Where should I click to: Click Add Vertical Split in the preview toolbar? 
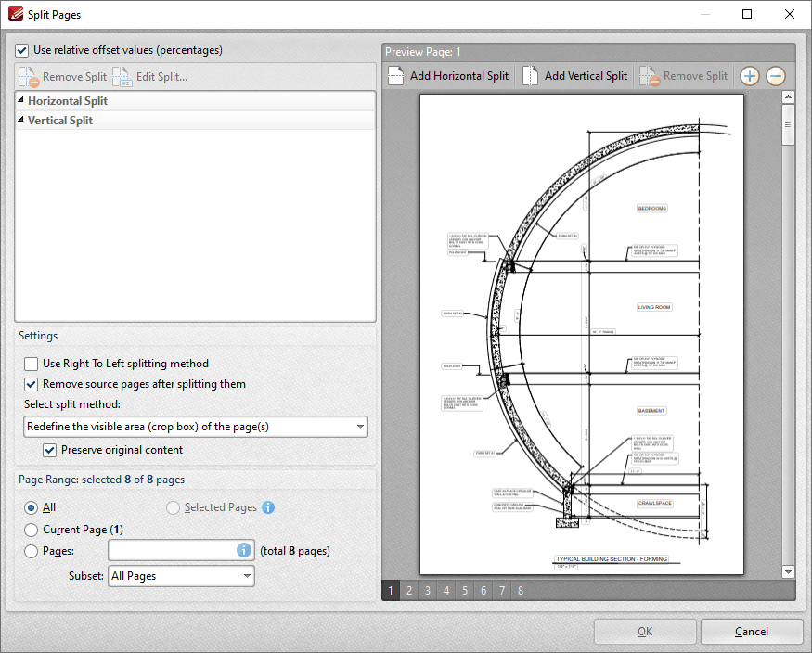click(574, 75)
